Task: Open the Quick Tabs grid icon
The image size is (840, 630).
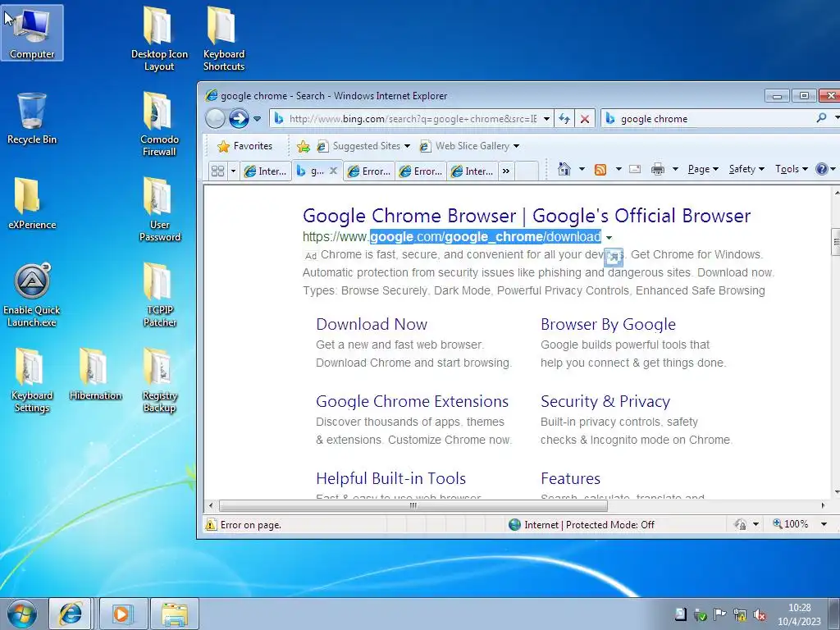Action: 217,171
